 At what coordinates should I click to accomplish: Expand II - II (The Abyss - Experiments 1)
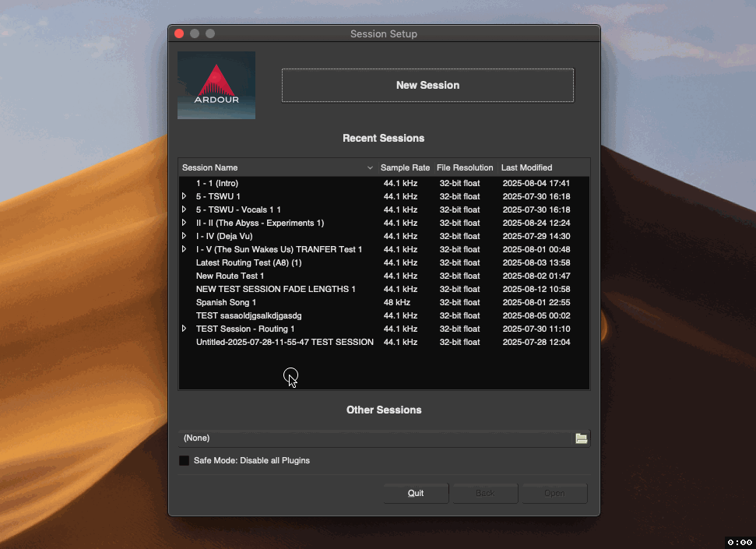pos(185,223)
